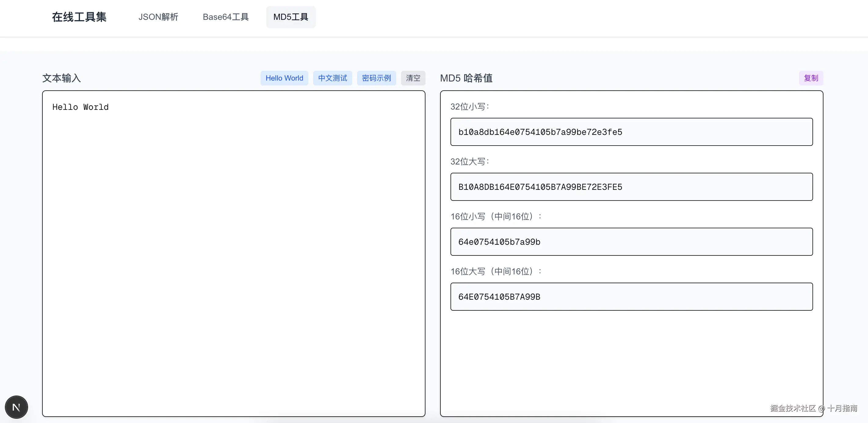Load the 密码示例 sample text

pos(376,78)
